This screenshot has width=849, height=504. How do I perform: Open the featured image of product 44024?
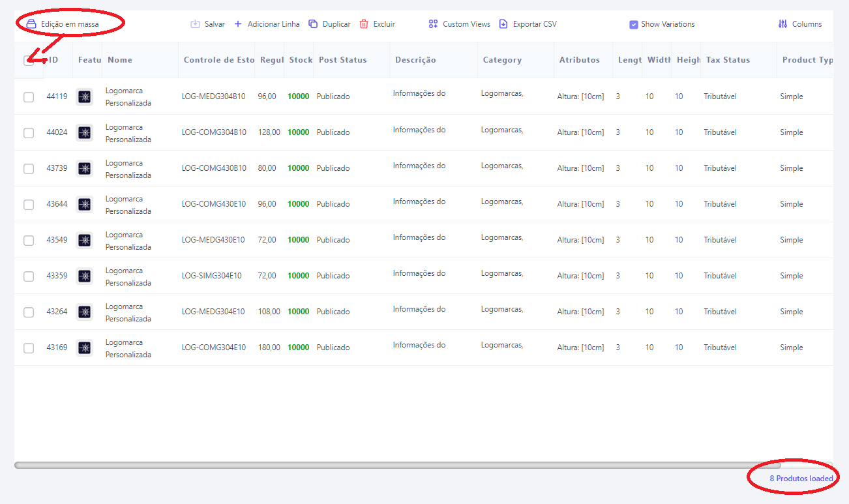point(84,133)
